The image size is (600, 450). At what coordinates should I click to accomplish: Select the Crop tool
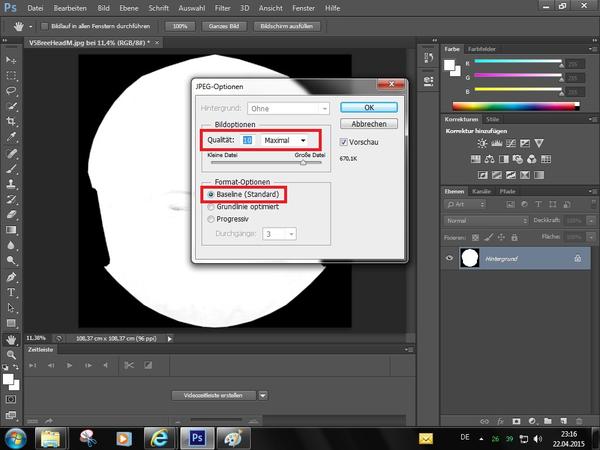coord(11,121)
